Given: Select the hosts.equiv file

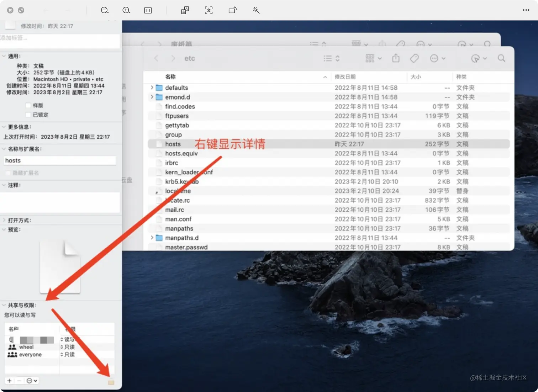Looking at the screenshot, I should pos(181,153).
